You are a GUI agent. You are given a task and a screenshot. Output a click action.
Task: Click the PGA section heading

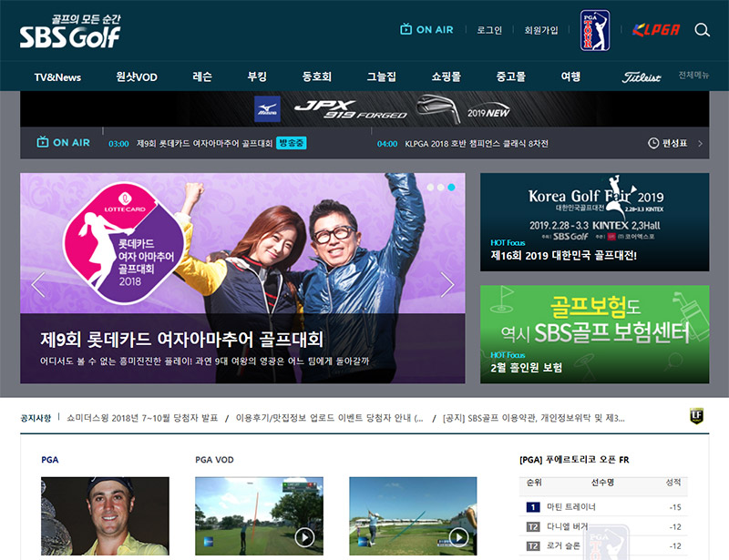[x=50, y=460]
